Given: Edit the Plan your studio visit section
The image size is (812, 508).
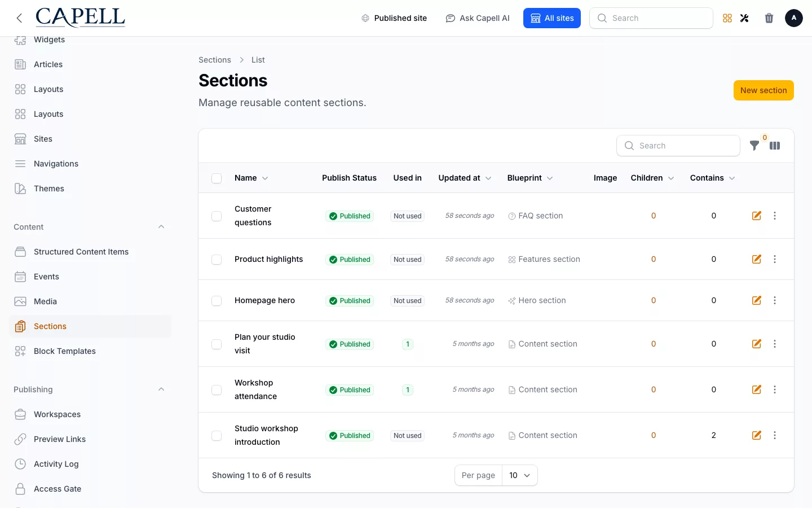Looking at the screenshot, I should point(757,344).
